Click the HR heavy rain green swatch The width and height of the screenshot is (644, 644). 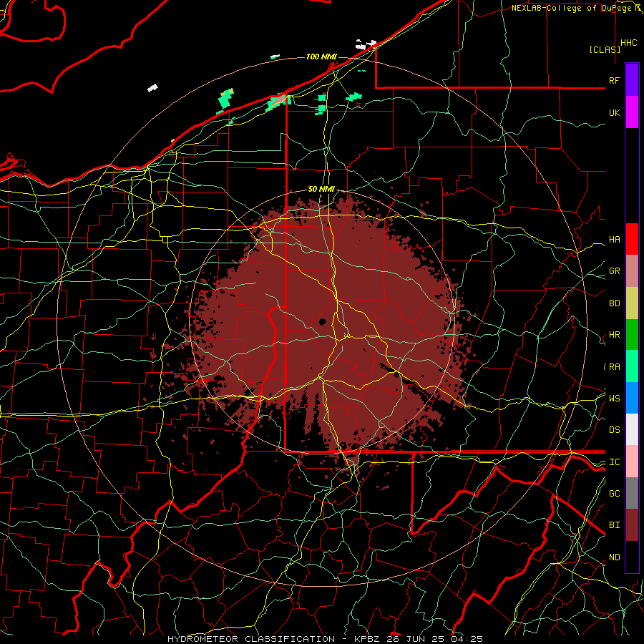click(632, 335)
